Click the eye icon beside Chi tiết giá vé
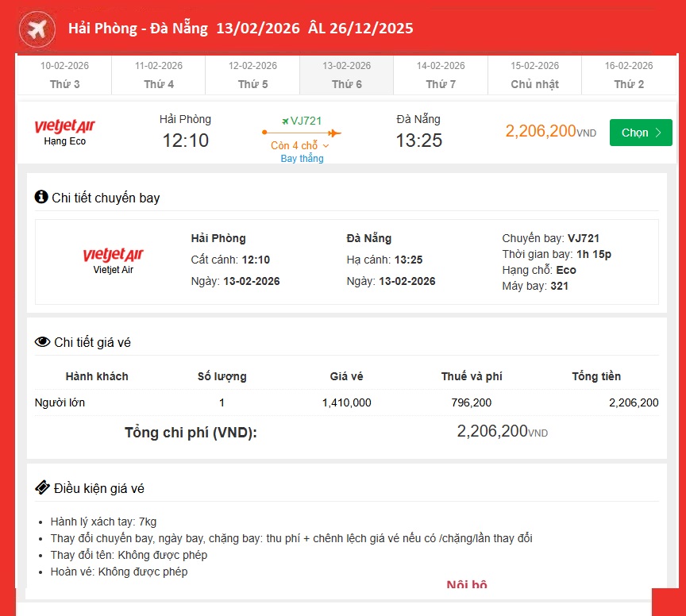 (x=42, y=342)
